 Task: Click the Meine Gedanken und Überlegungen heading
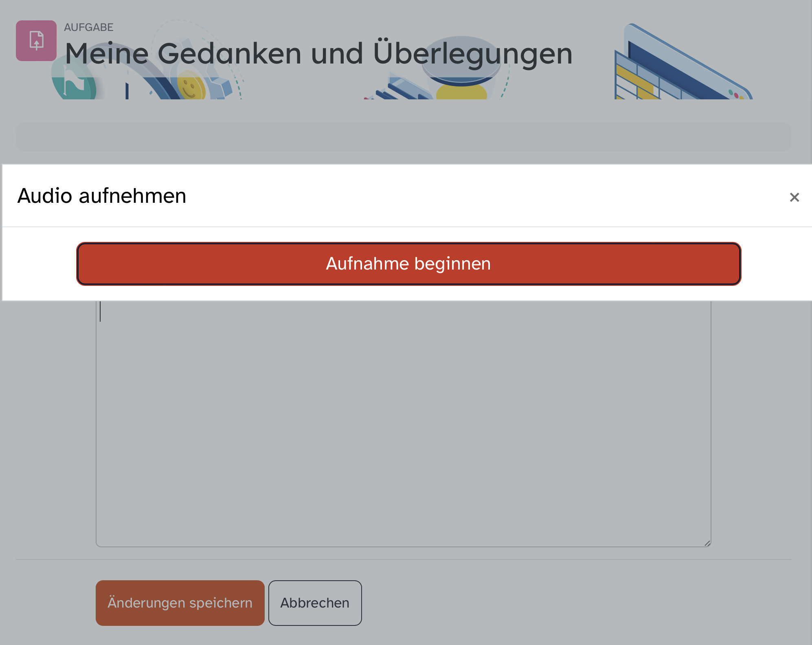pos(318,54)
